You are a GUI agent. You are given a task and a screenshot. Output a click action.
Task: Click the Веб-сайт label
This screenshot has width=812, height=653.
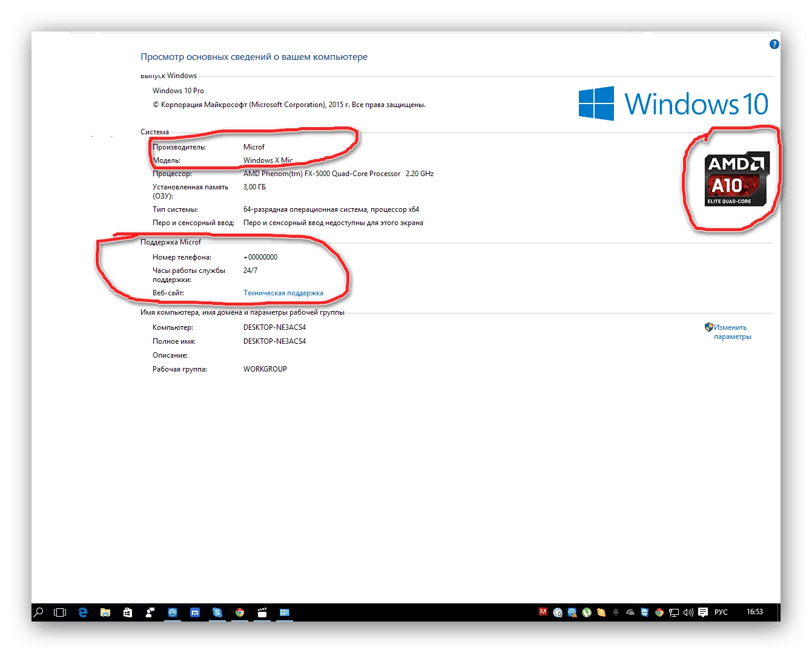(x=168, y=293)
